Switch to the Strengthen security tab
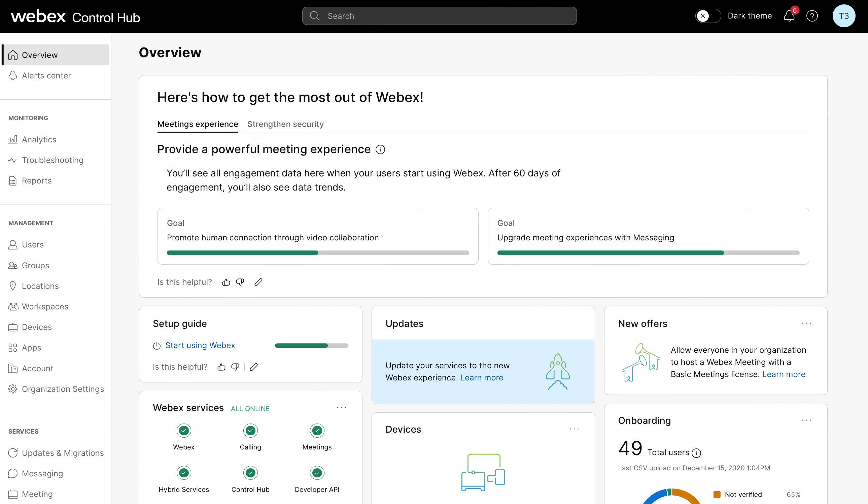The width and height of the screenshot is (868, 504). tap(285, 124)
